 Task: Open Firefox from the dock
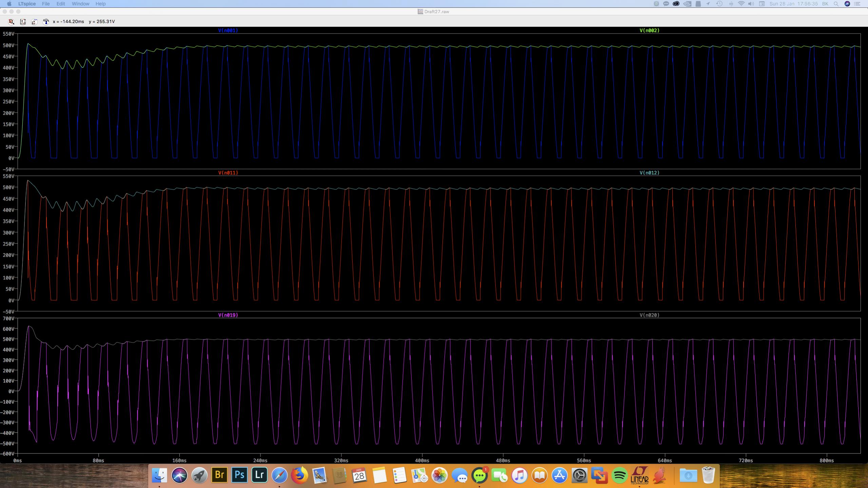coord(300,475)
